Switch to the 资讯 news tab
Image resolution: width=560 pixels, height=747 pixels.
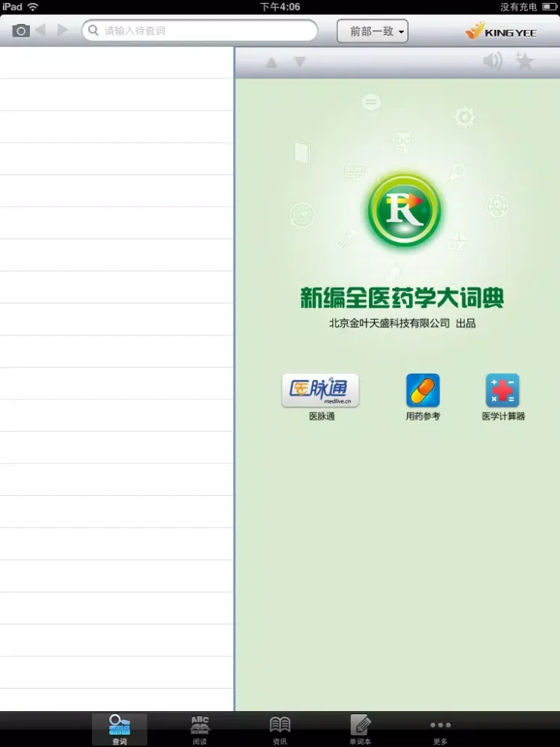point(280,729)
